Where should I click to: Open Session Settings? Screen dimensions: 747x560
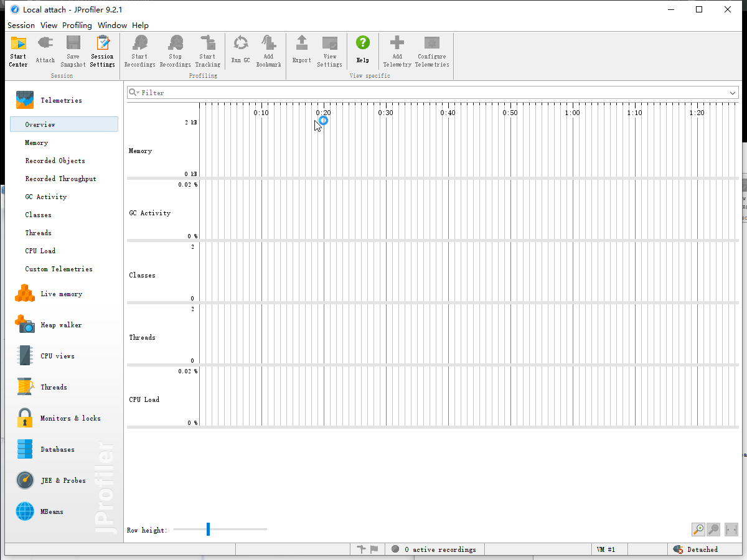coord(103,51)
